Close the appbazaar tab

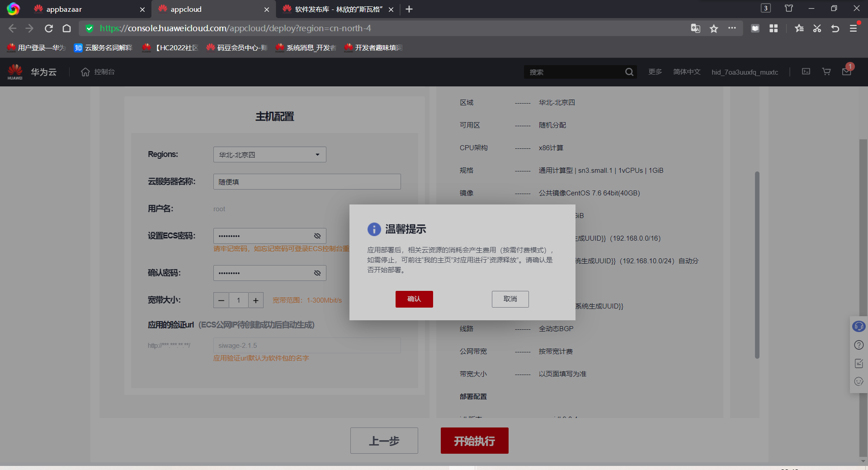[142, 9]
